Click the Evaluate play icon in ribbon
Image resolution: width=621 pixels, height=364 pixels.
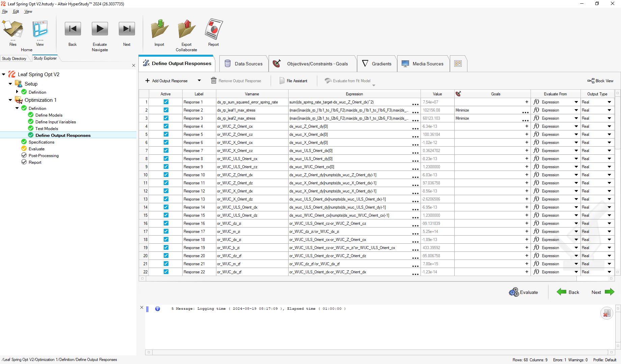tap(100, 29)
